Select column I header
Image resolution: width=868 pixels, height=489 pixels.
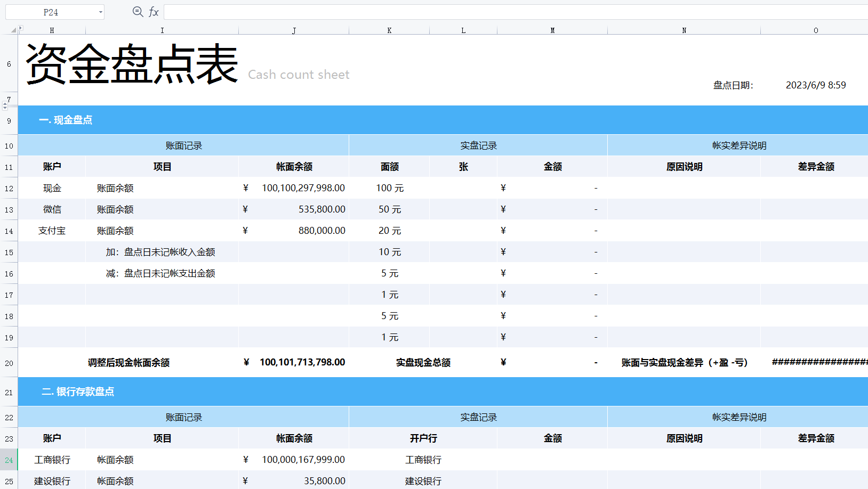[x=162, y=30]
